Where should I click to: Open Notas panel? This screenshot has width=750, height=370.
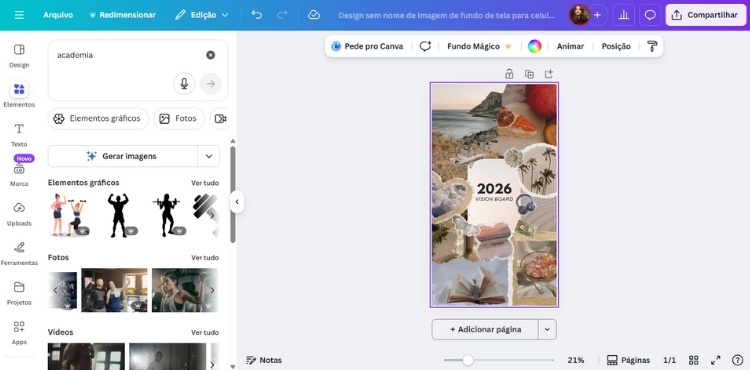click(264, 360)
